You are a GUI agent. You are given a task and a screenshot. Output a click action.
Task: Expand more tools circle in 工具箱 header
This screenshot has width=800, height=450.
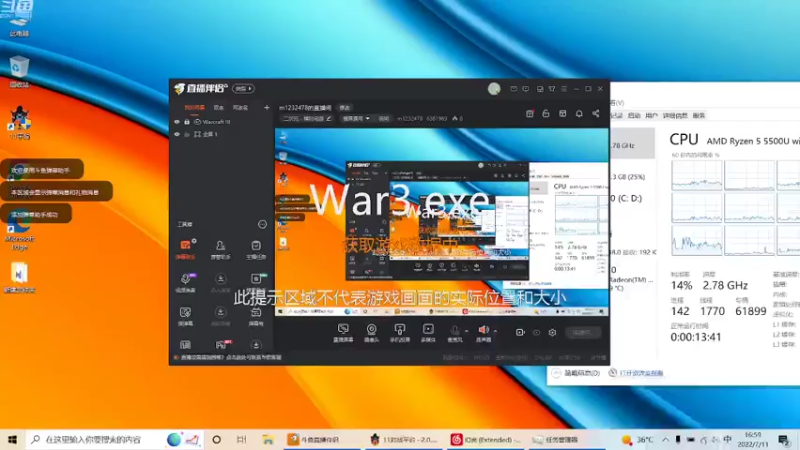(x=262, y=224)
